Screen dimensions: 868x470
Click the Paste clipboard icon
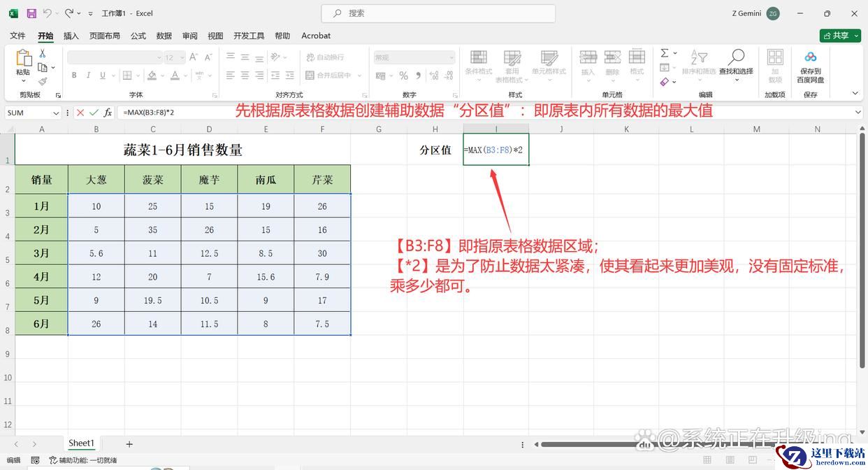(23, 59)
